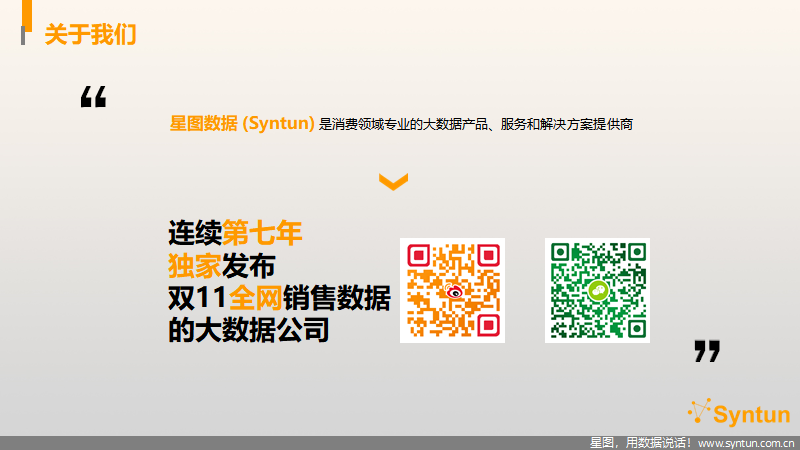Click the opening quotation mark graphic
Screen dimensions: 800x450
tap(93, 97)
